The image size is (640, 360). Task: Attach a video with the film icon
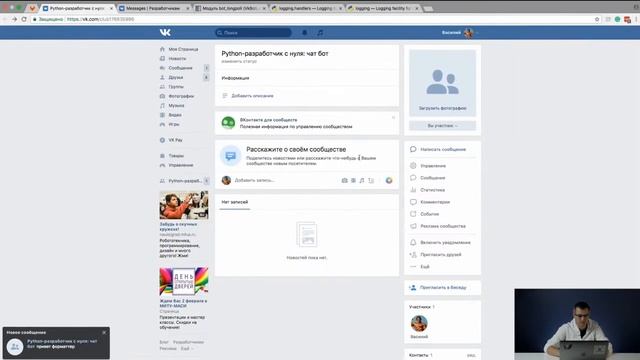(x=353, y=180)
